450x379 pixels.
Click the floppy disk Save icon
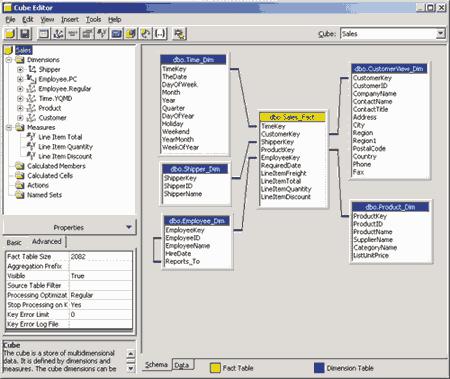(25, 34)
